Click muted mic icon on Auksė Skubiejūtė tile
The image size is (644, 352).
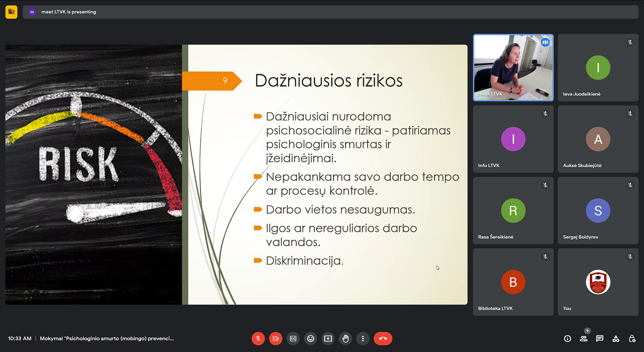click(x=630, y=114)
